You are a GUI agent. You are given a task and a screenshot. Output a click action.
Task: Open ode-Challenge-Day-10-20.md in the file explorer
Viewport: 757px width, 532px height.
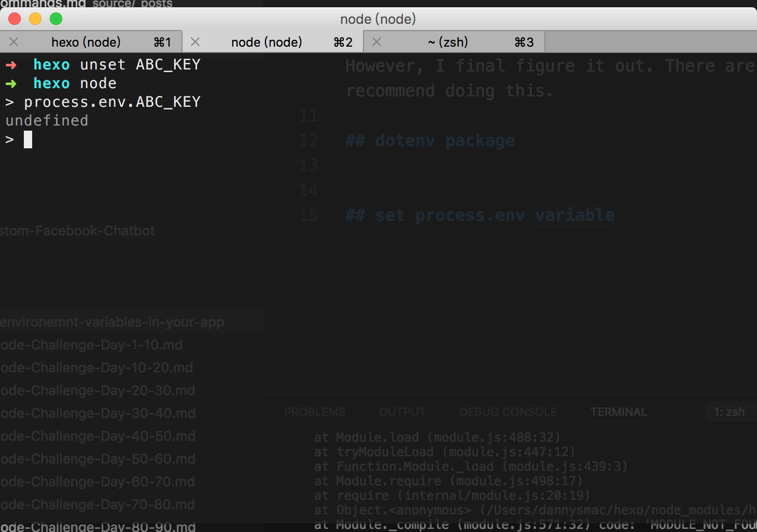tap(96, 368)
